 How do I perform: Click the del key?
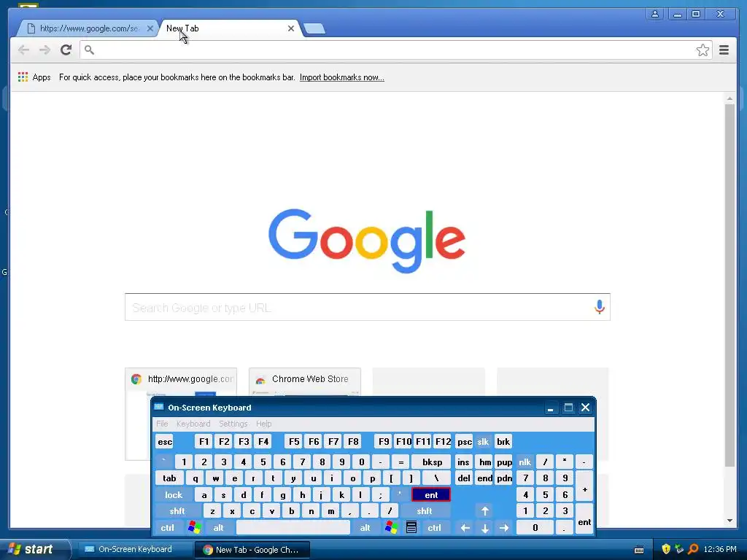pyautogui.click(x=464, y=478)
